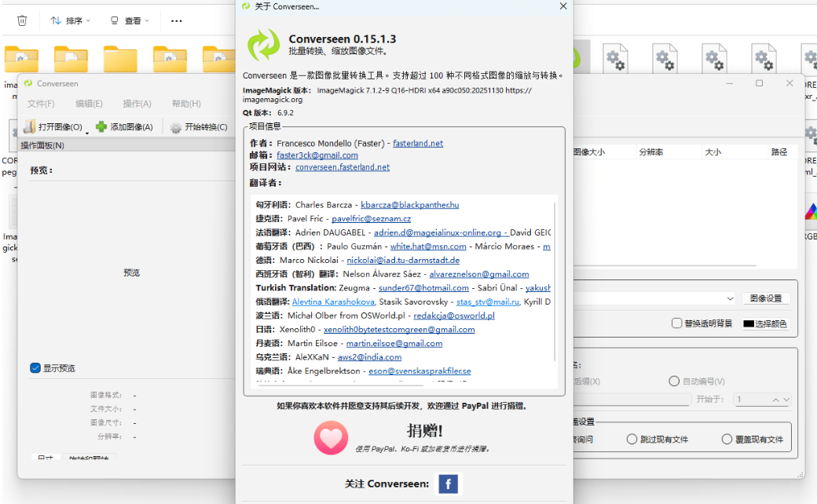Open the 排序 sort menu in Explorer
817x504 pixels.
pos(71,21)
